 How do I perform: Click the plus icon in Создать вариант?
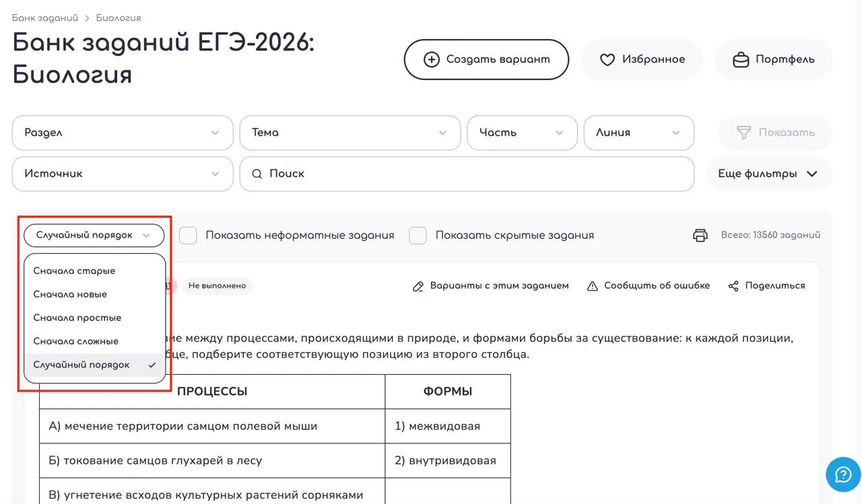click(x=431, y=60)
